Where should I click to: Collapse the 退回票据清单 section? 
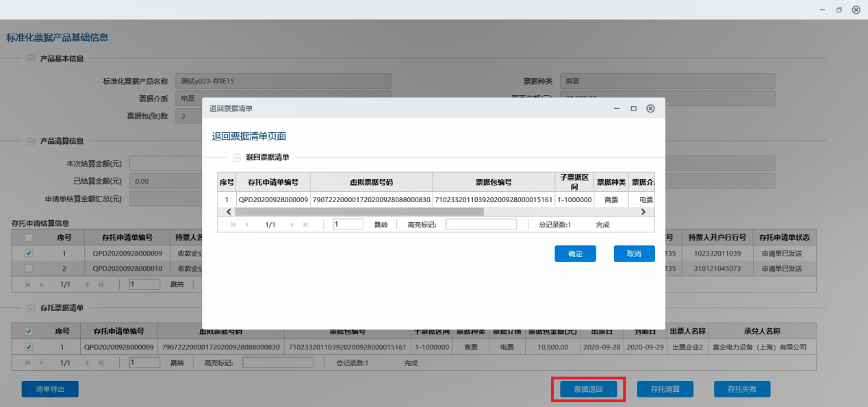237,158
